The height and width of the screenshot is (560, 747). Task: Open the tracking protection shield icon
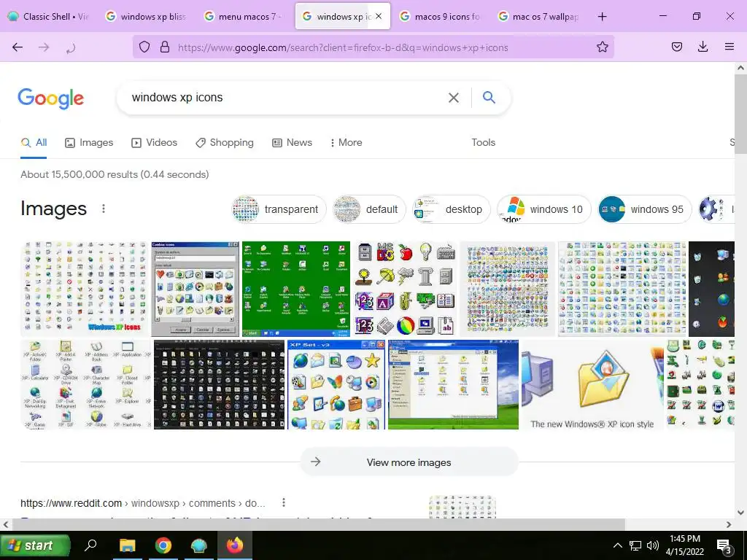144,47
